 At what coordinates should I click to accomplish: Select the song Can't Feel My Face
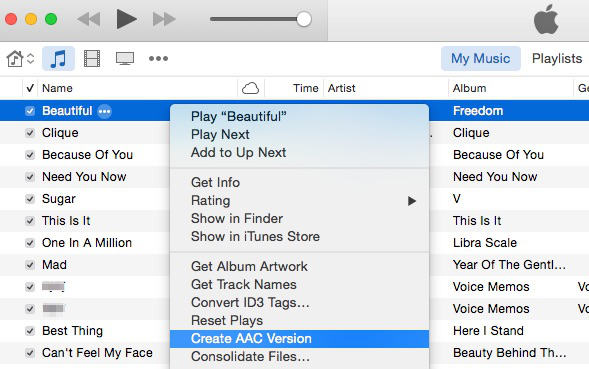click(x=97, y=353)
